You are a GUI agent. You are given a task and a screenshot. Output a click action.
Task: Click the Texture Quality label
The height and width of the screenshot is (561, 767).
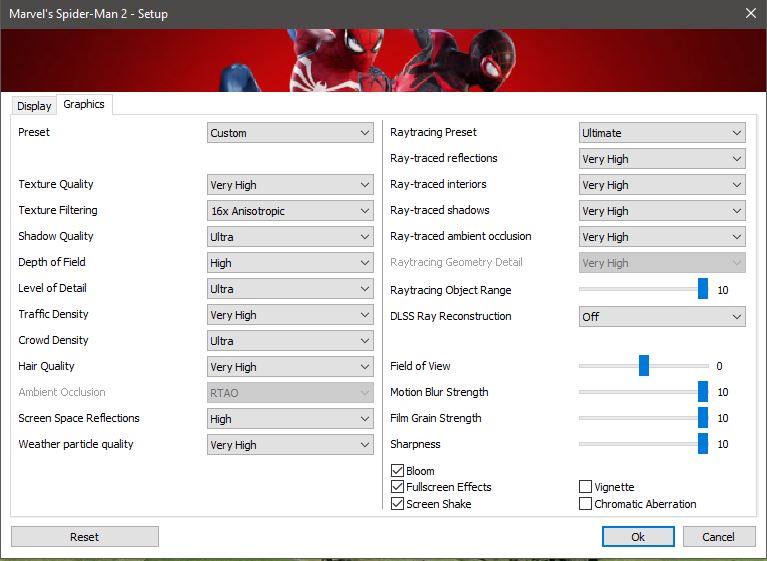point(56,184)
